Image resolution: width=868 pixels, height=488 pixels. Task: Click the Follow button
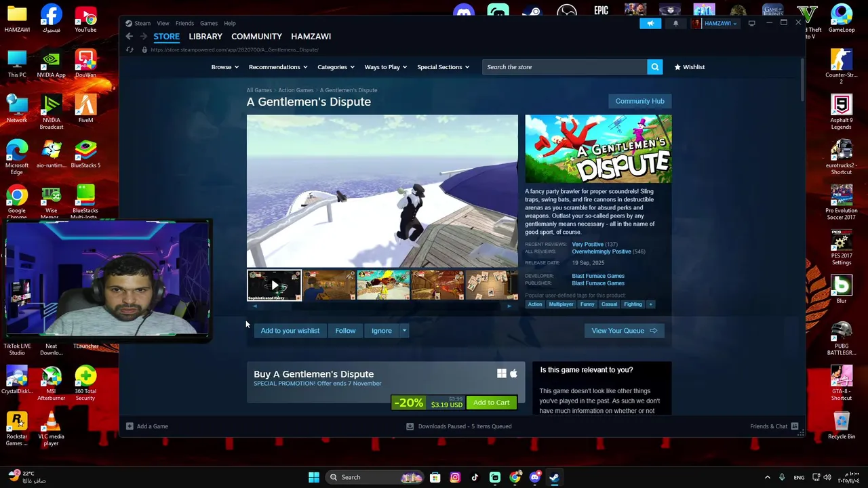[x=345, y=331]
